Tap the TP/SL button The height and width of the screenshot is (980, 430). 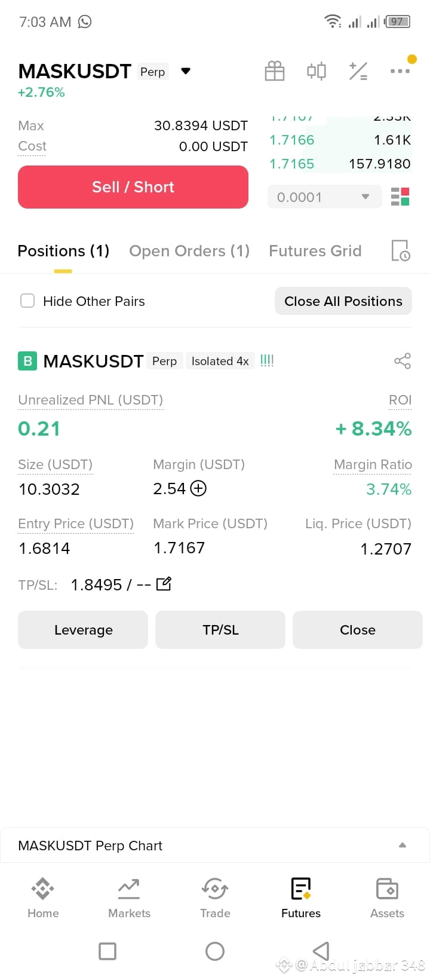coord(220,630)
